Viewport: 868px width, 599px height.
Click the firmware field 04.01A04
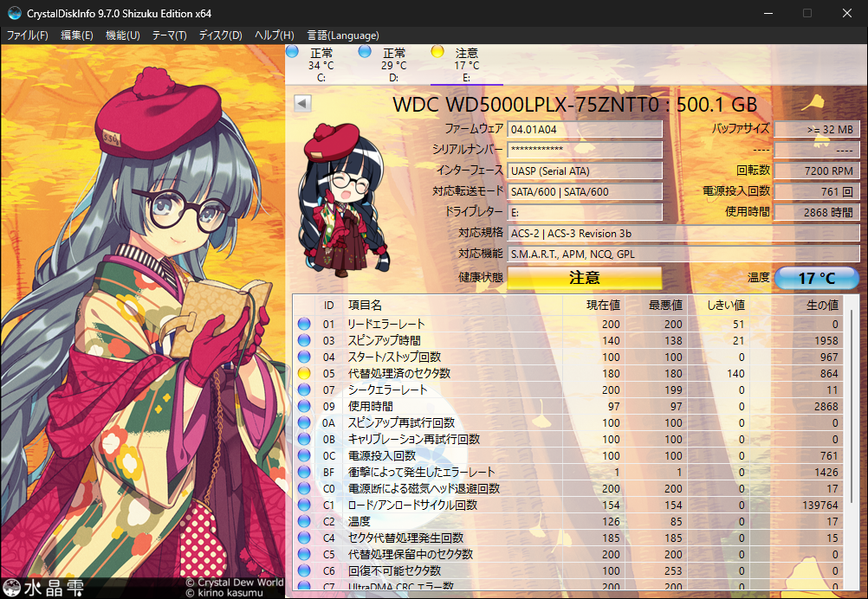point(585,129)
